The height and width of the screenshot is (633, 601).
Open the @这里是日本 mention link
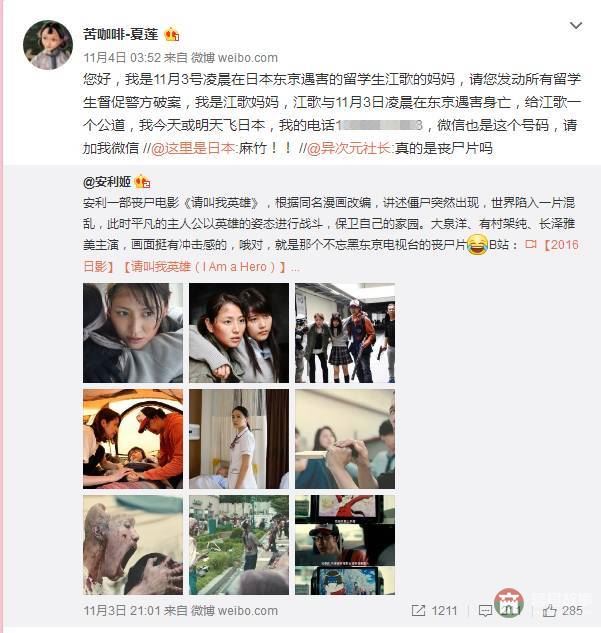[193, 149]
